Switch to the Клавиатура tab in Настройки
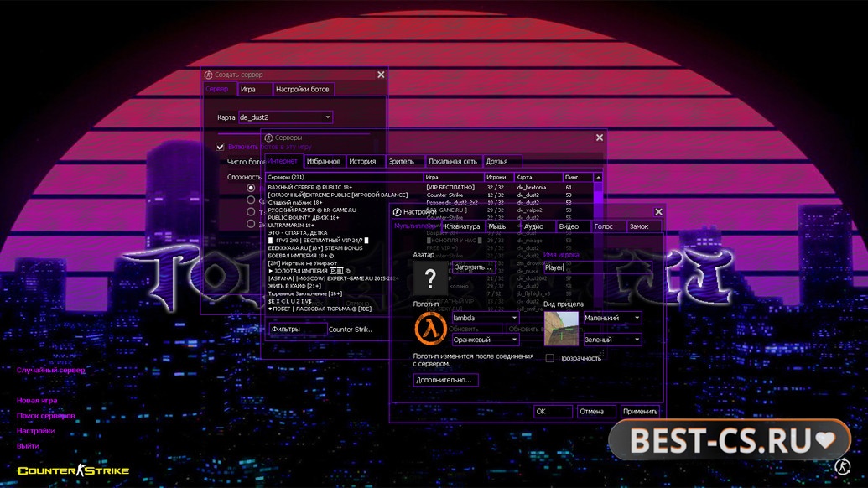The image size is (868, 488). tap(462, 226)
